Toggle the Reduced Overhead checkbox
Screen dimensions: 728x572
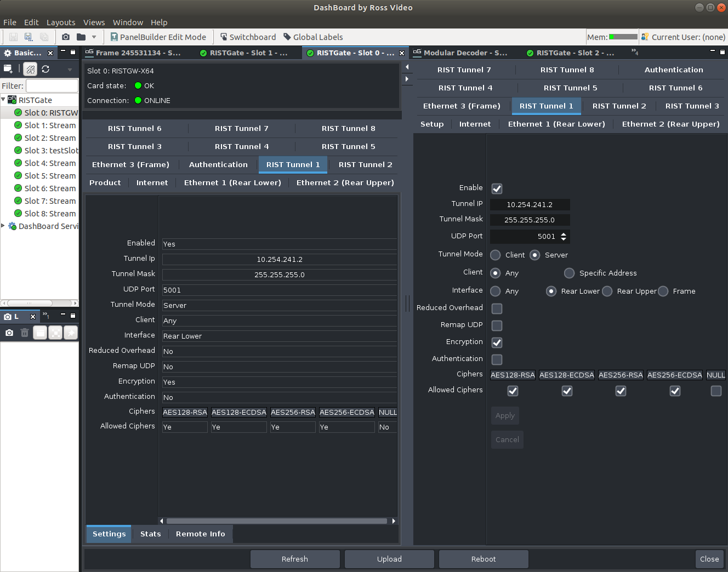[497, 308]
